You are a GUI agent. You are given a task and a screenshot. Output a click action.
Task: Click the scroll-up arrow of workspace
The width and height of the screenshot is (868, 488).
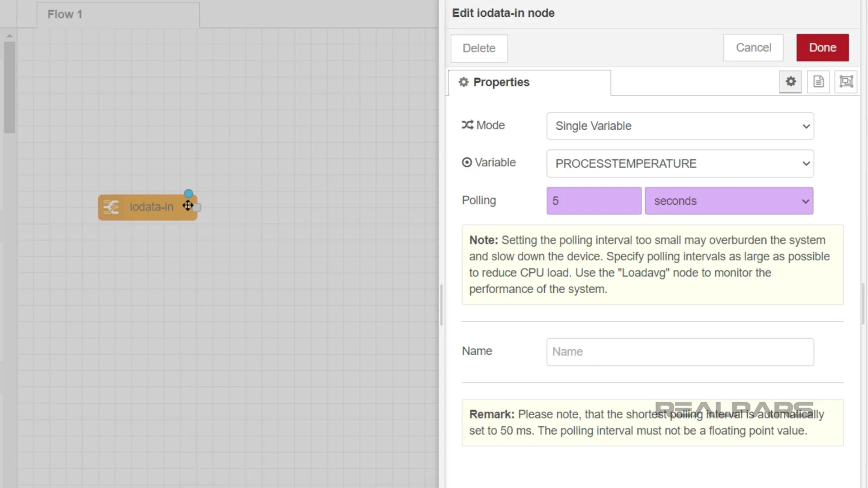coord(9,36)
